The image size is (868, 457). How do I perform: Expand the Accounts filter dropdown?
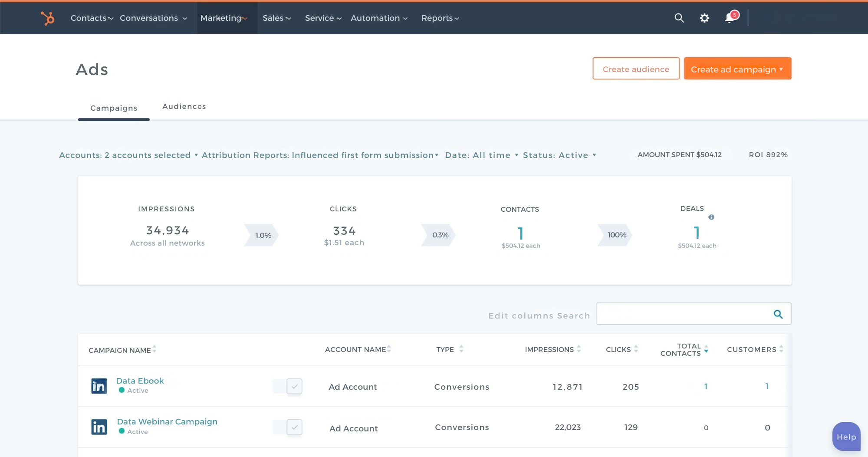tap(129, 155)
